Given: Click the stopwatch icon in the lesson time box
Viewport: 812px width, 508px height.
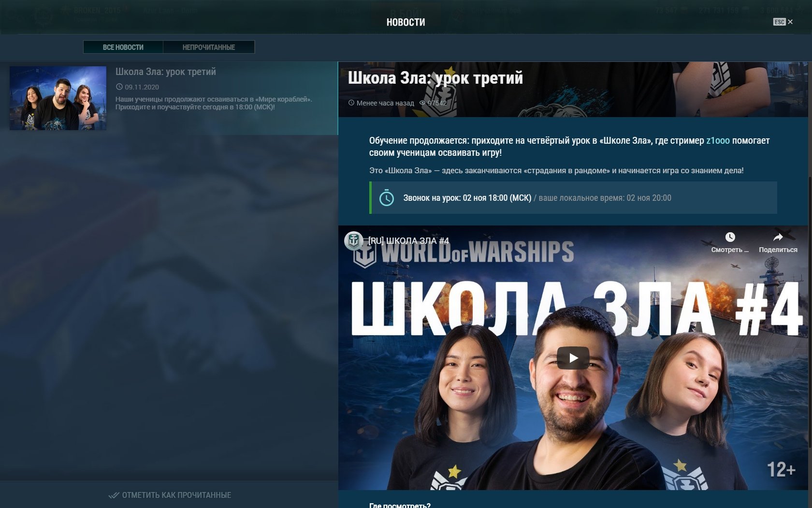Looking at the screenshot, I should (387, 198).
